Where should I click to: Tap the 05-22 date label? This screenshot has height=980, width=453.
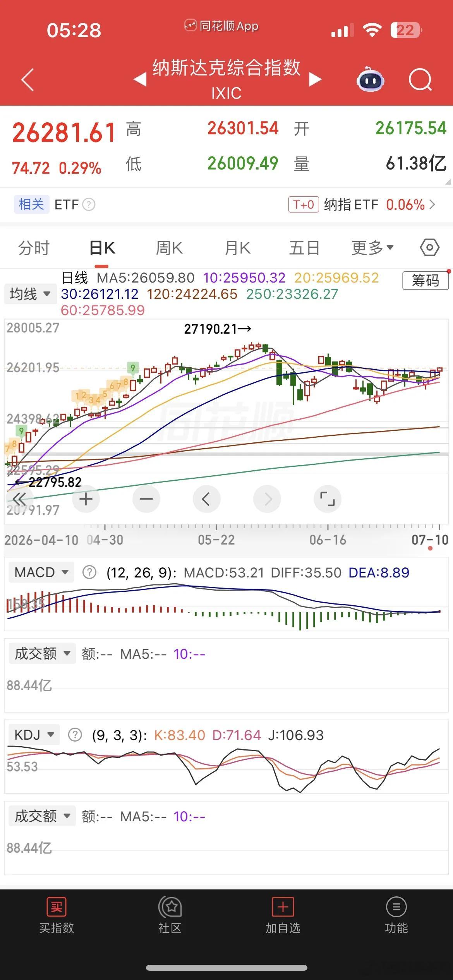[216, 540]
